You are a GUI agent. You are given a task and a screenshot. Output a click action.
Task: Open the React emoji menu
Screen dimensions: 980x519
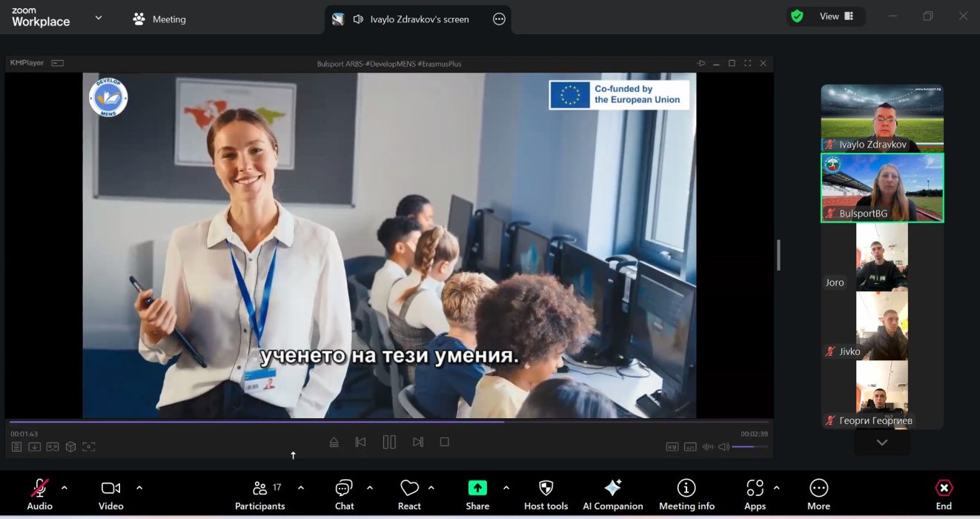(409, 494)
